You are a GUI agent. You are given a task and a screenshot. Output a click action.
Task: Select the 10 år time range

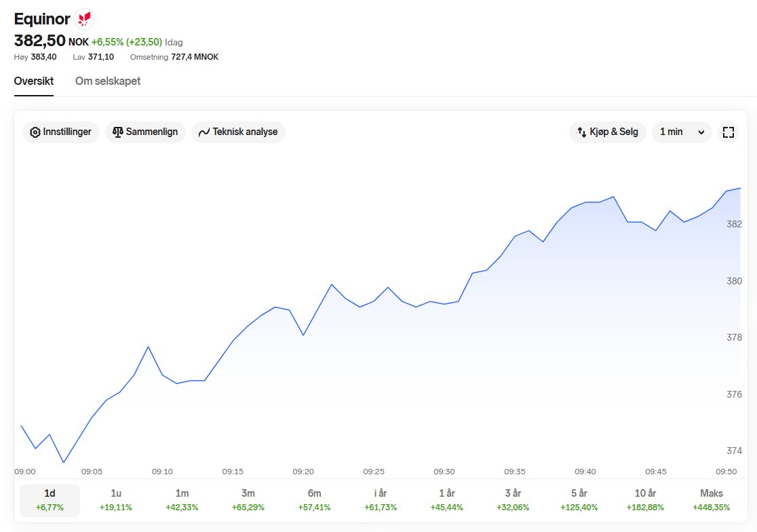coord(645,500)
